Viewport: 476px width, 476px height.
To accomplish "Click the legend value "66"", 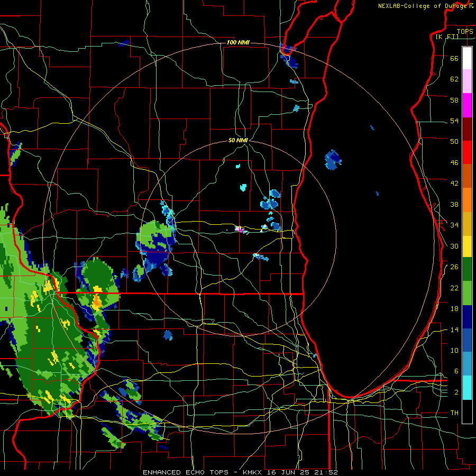I will pos(454,58).
